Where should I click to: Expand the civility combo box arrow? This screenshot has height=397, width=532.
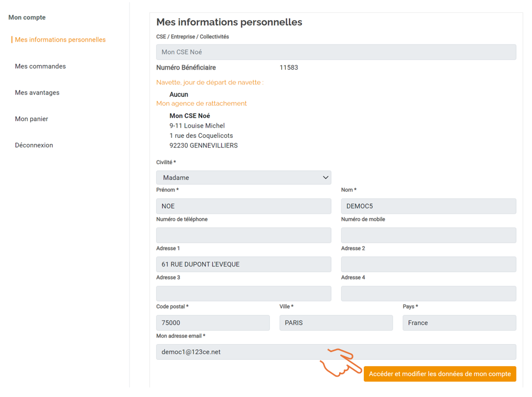[325, 177]
